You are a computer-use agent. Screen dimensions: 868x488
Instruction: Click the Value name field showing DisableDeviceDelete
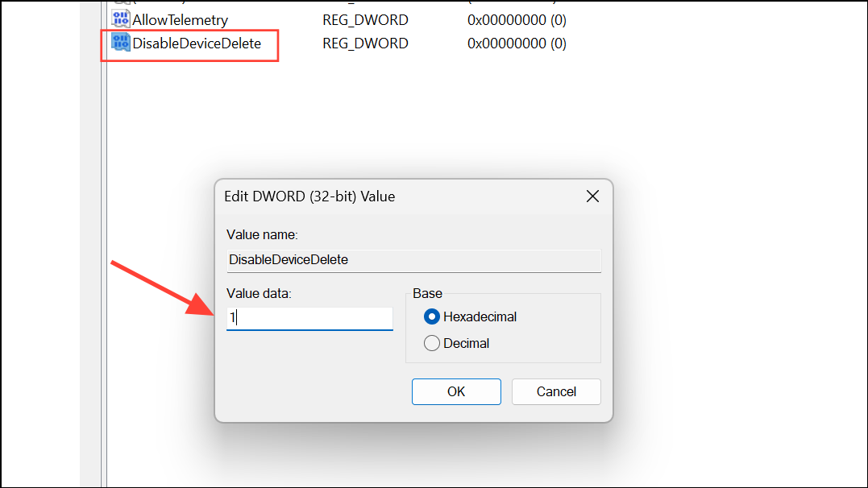point(413,260)
